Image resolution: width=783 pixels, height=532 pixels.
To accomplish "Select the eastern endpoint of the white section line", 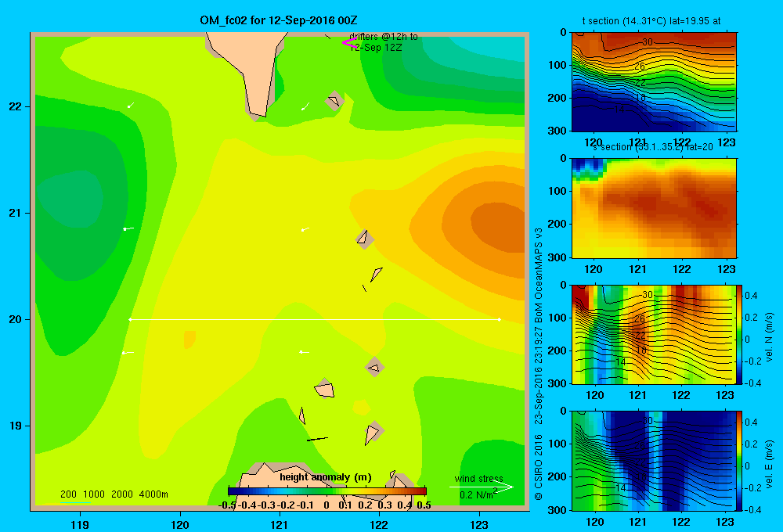I will tap(499, 319).
